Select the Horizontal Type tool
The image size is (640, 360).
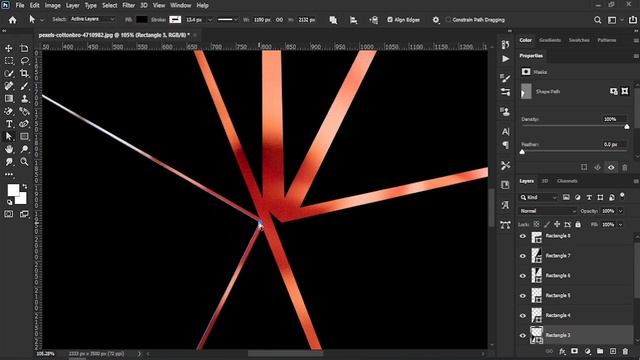point(9,124)
